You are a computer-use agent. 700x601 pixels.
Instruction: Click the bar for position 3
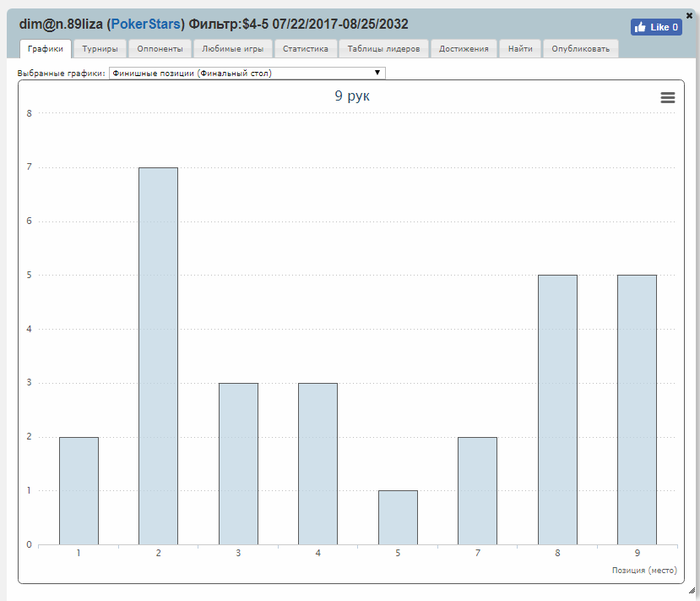238,464
